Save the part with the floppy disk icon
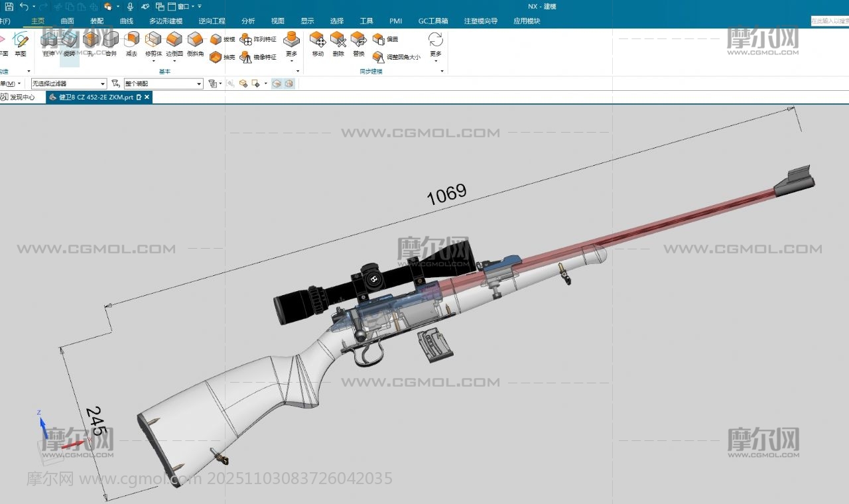 [9, 6]
